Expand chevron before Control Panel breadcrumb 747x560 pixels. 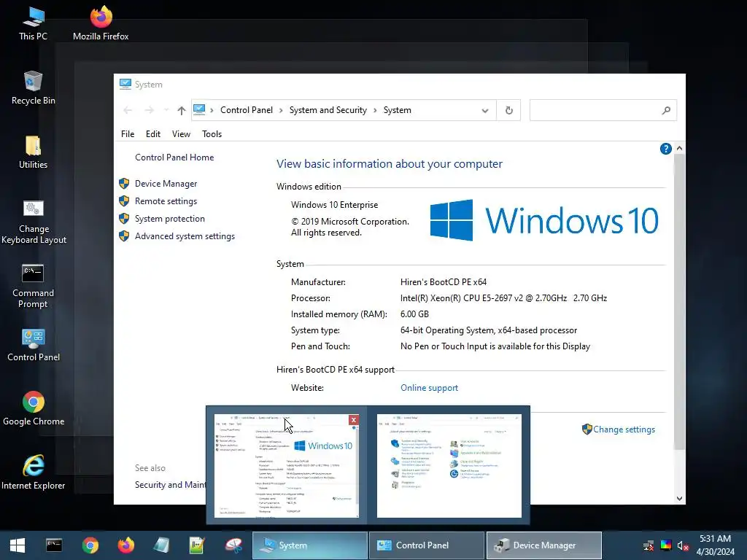(x=212, y=111)
